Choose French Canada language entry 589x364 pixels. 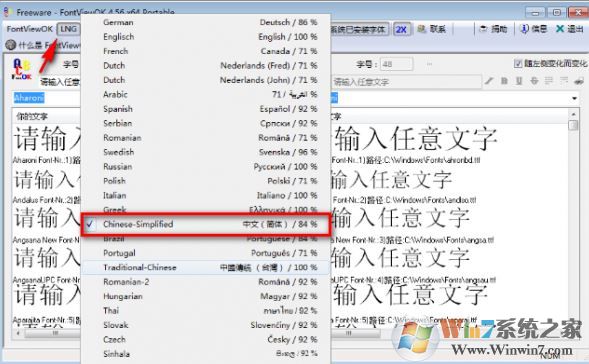(x=206, y=51)
